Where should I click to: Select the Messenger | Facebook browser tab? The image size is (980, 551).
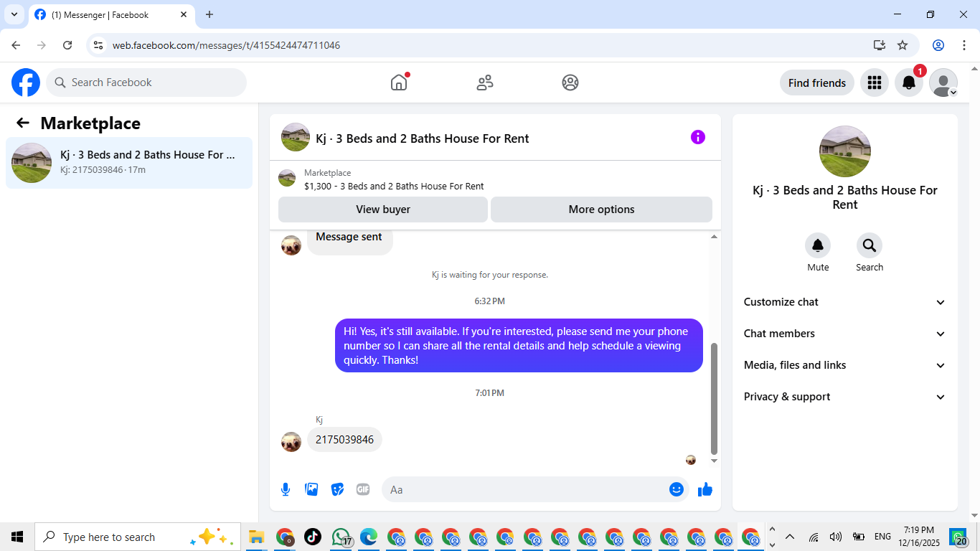pos(111,14)
